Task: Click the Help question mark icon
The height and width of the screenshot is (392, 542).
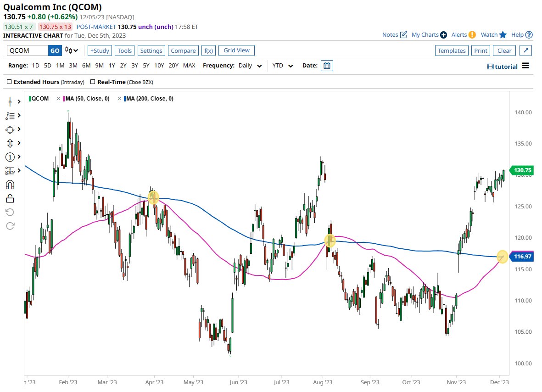Action: (x=529, y=35)
